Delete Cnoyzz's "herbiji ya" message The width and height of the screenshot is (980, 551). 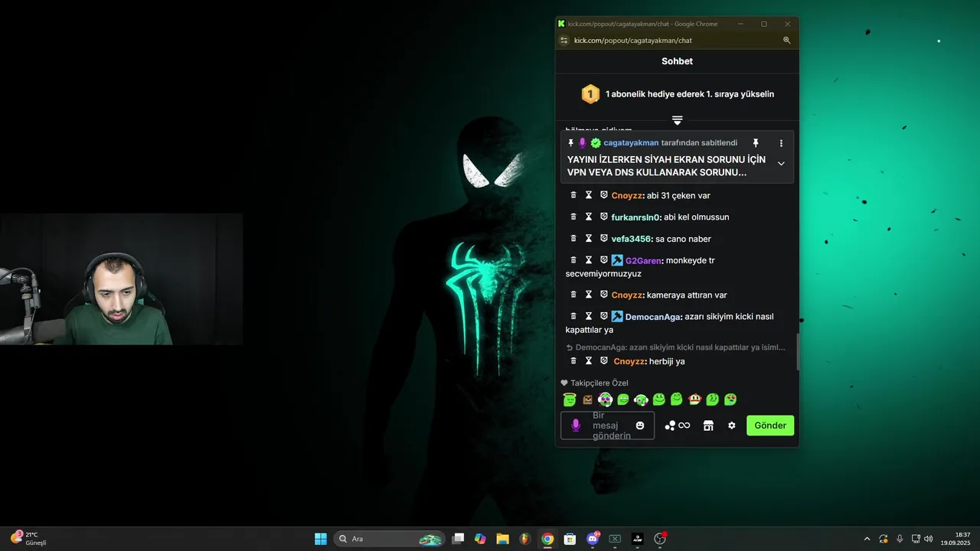573,360
